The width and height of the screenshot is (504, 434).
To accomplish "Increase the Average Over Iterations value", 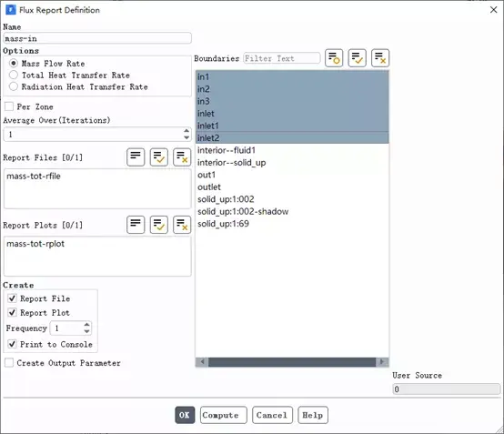I will [x=186, y=131].
